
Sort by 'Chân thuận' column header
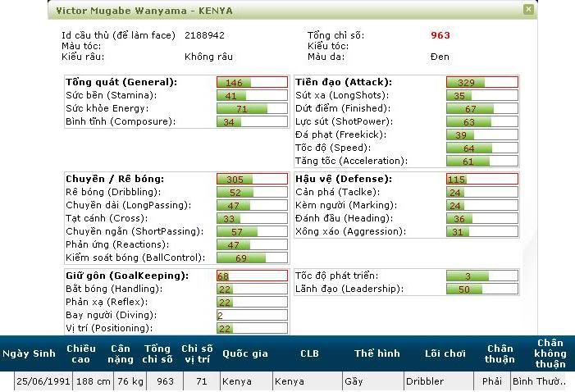(x=500, y=353)
